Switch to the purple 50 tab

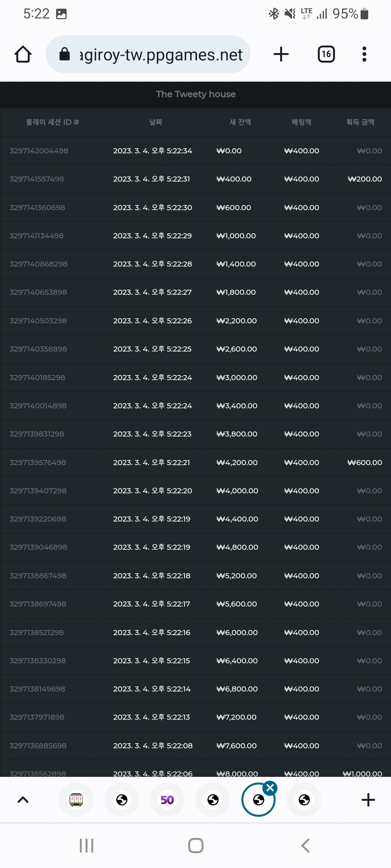point(167,800)
